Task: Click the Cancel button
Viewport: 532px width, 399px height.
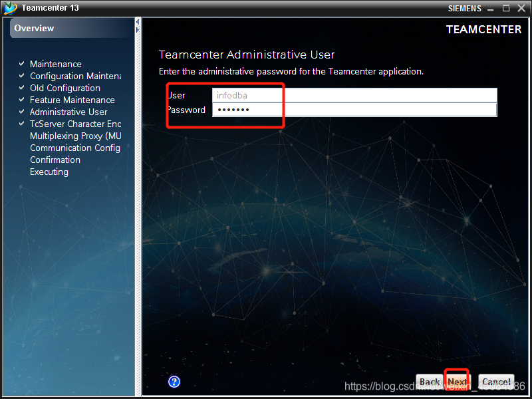Action: pos(496,382)
